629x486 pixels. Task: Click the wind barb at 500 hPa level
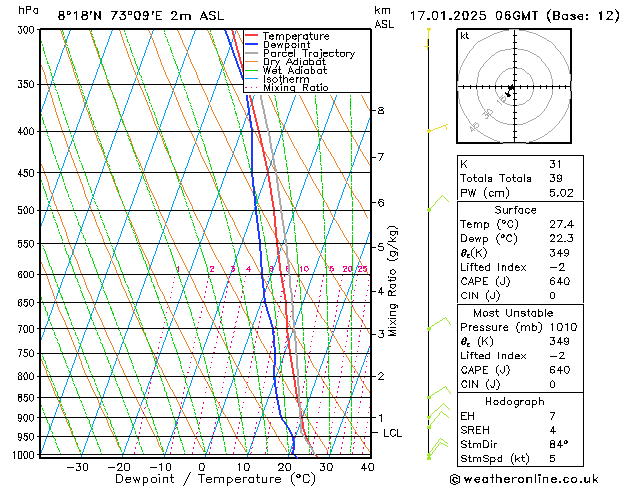click(438, 203)
